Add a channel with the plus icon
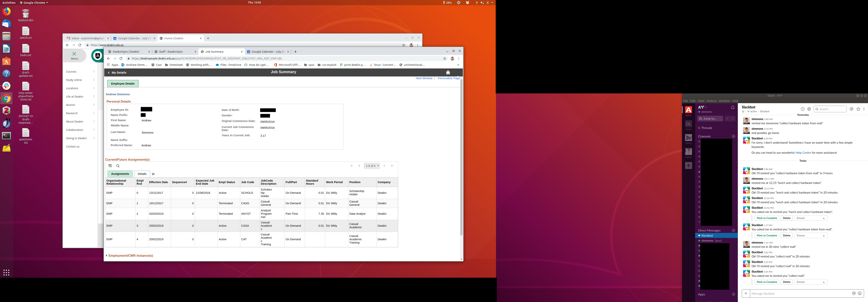The width and height of the screenshot is (868, 302). click(x=734, y=136)
